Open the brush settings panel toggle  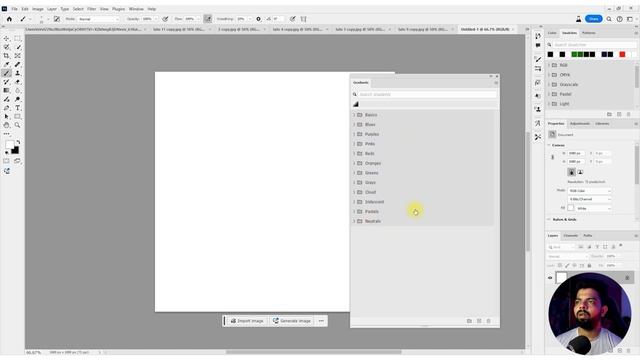pos(57,19)
